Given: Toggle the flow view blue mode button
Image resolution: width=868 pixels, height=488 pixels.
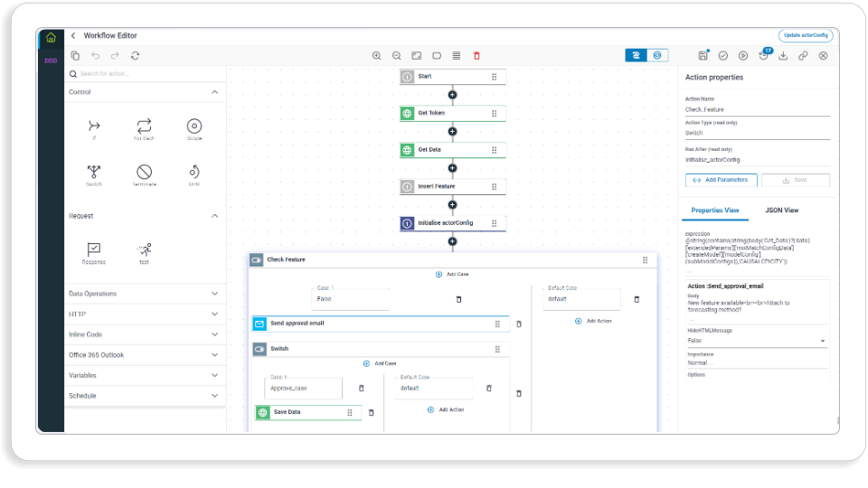Looking at the screenshot, I should tap(636, 55).
